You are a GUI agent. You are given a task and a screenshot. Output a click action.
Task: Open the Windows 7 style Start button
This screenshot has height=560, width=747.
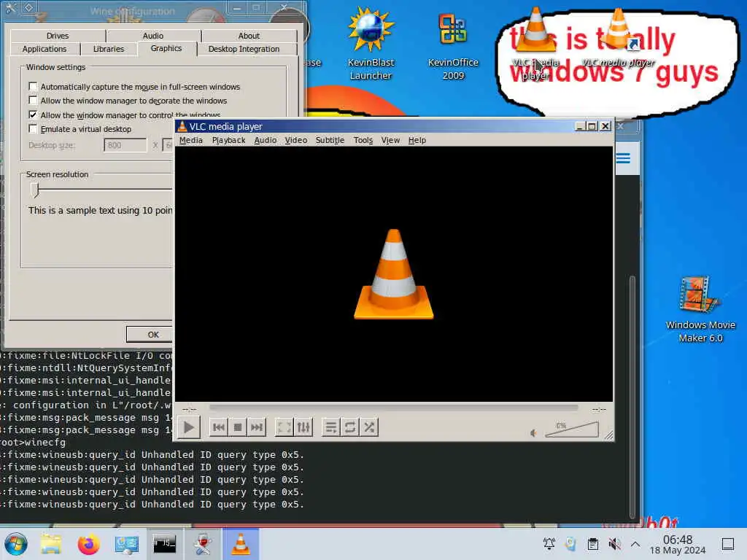pyautogui.click(x=16, y=544)
